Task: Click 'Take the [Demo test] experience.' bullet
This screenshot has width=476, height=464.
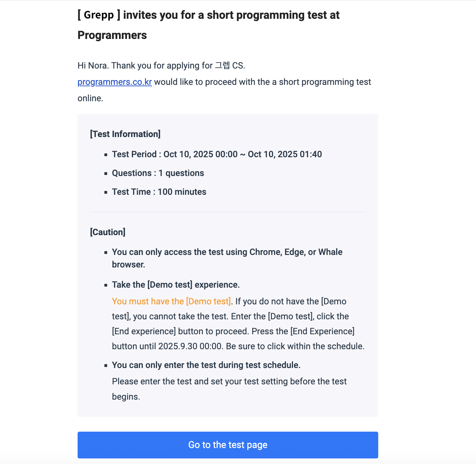Action: pyautogui.click(x=176, y=285)
